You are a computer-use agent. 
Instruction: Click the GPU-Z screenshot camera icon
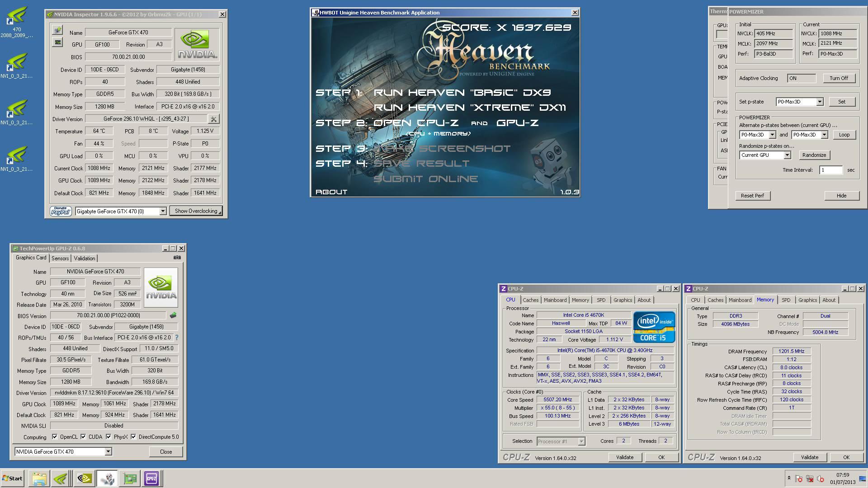pyautogui.click(x=177, y=258)
